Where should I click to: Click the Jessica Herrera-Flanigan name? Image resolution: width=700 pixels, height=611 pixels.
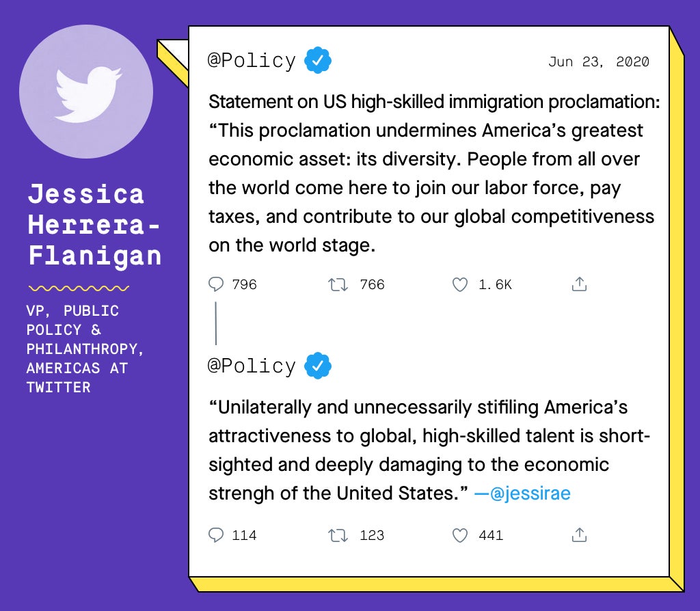(x=94, y=224)
